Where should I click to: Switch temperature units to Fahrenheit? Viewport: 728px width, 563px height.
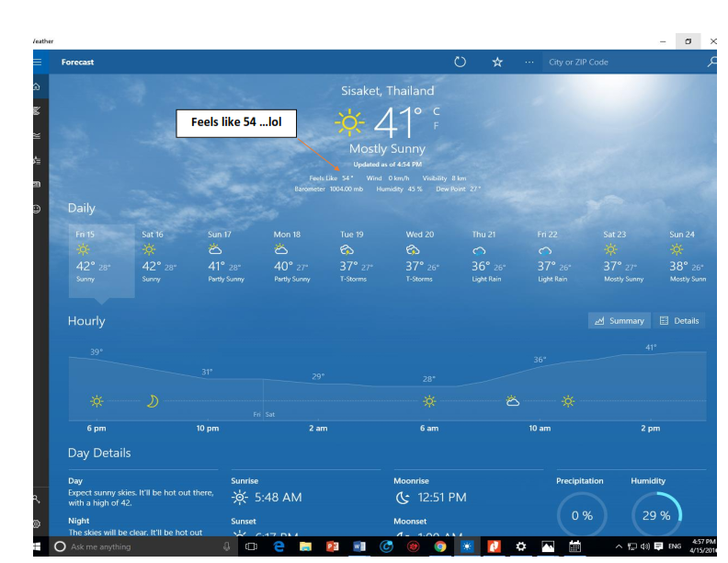point(436,125)
